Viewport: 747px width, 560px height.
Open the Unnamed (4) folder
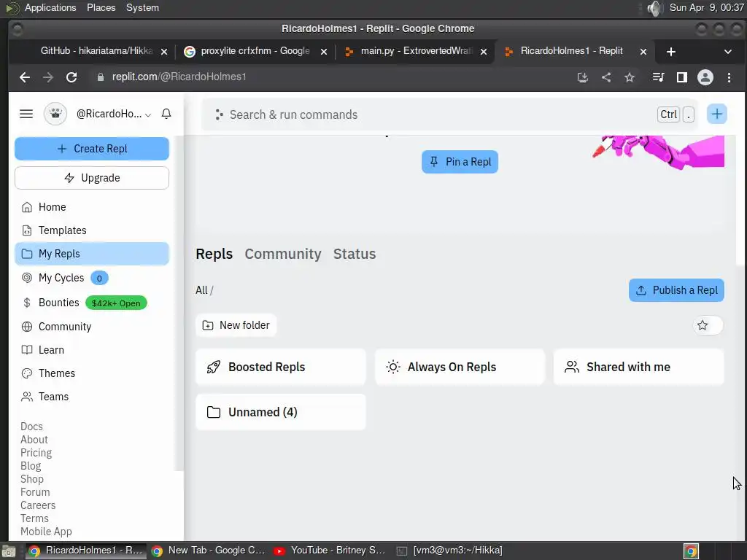[x=281, y=412]
